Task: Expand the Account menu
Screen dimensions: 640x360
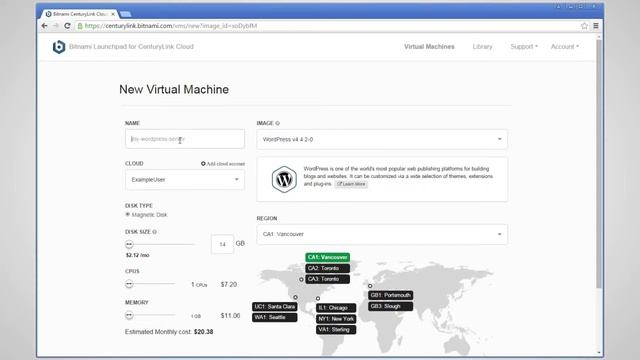Action: pyautogui.click(x=564, y=47)
